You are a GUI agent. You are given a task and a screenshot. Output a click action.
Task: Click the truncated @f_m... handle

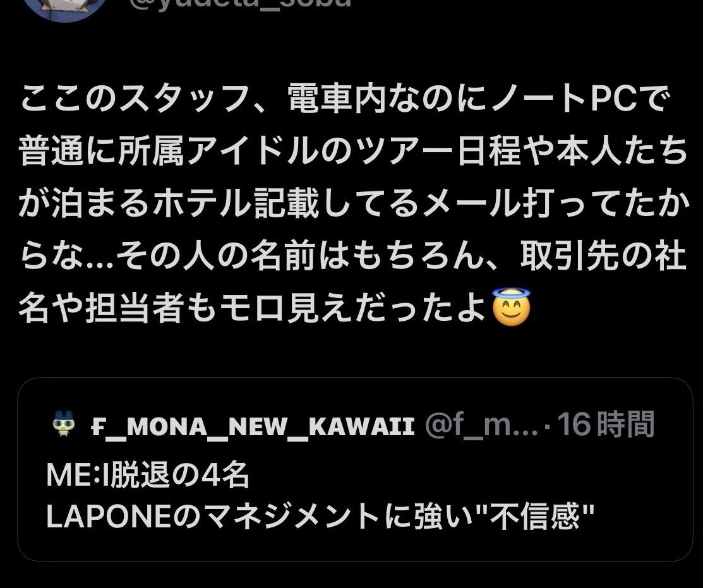[x=481, y=426]
